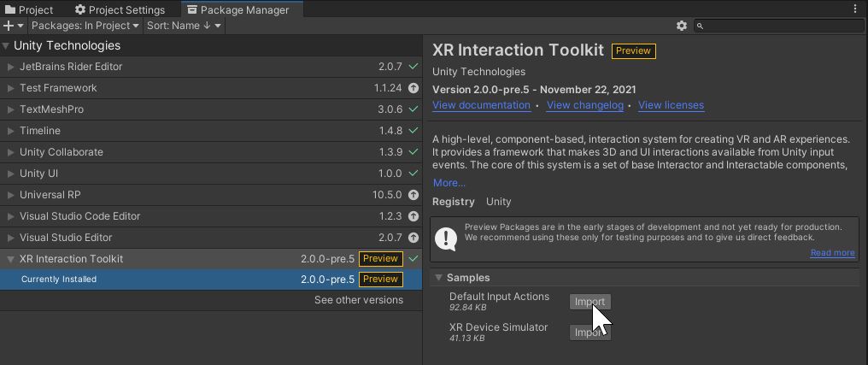868x365 pixels.
Task: Click the version 2.0.0-pre.5 date line
Action: [534, 90]
